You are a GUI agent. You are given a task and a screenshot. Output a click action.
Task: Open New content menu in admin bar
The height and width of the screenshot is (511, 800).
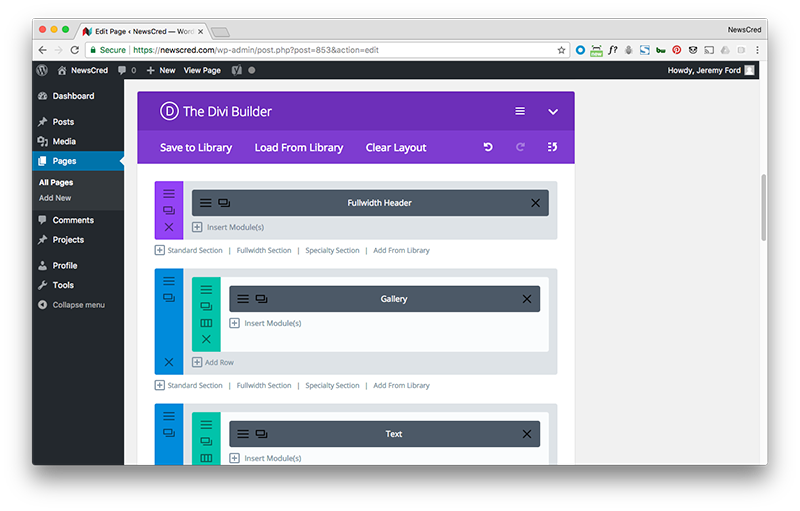point(161,70)
